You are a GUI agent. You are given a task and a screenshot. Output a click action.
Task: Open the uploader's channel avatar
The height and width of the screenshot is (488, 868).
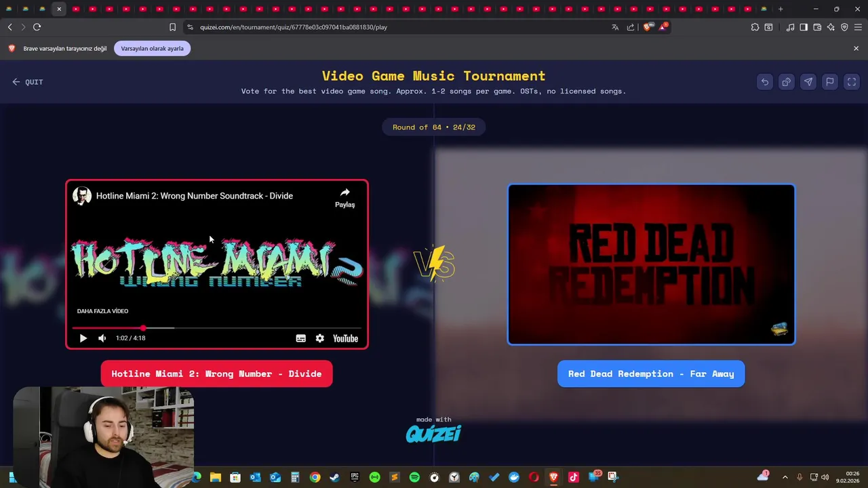(82, 196)
